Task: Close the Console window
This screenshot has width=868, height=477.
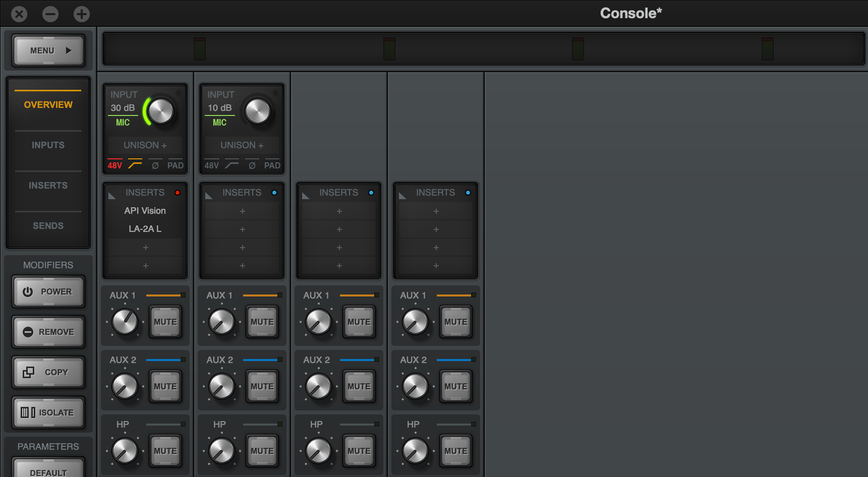Action: tap(19, 14)
